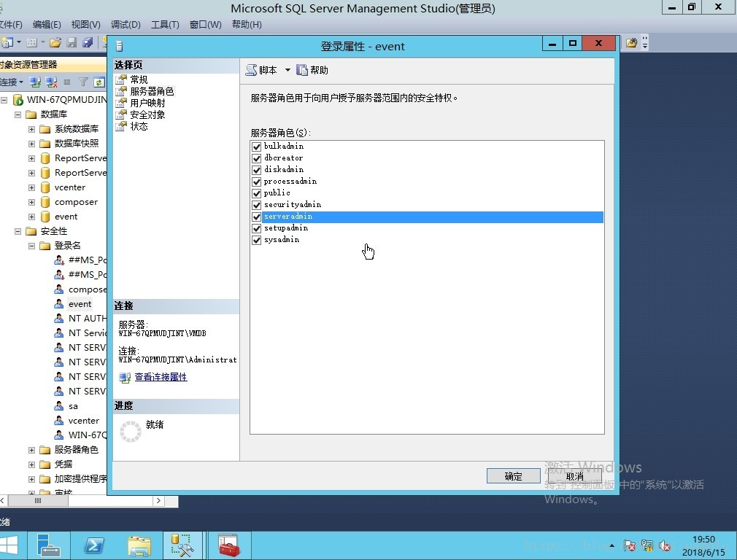Cancel the dialog with 取消
Viewport: 737px width, 560px height.
[x=574, y=476]
